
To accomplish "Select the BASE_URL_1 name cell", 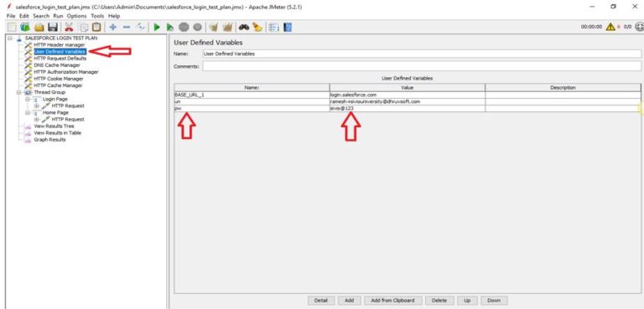I will pos(252,95).
